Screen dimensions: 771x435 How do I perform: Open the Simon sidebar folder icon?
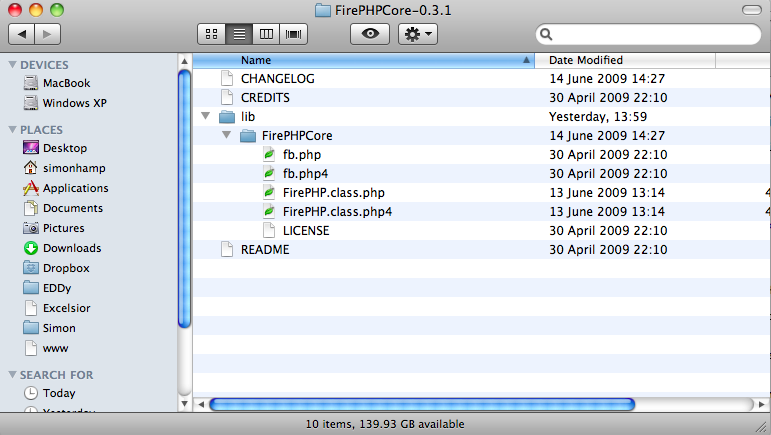(x=30, y=327)
